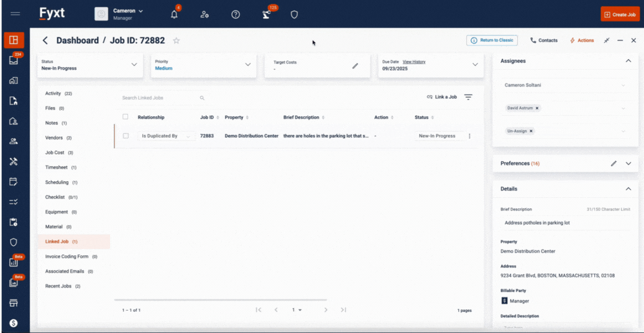This screenshot has width=644, height=333.
Task: Click the Search Linked Jobs field
Action: pos(159,98)
